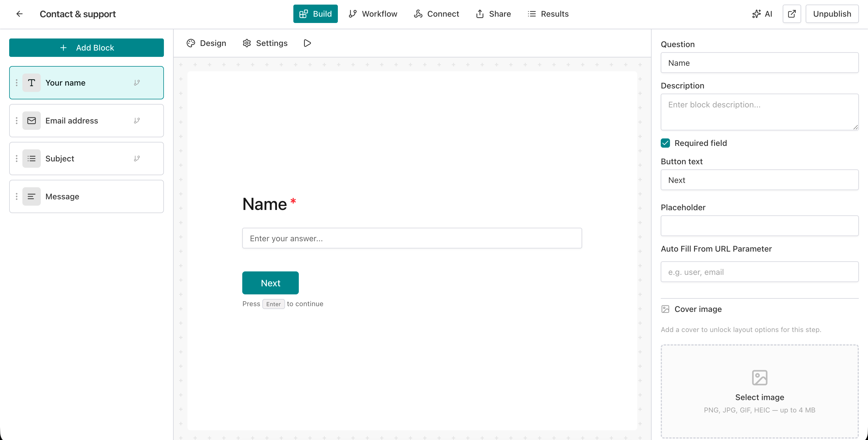Click the branch icon on Your name block
868x440 pixels.
pyautogui.click(x=137, y=83)
